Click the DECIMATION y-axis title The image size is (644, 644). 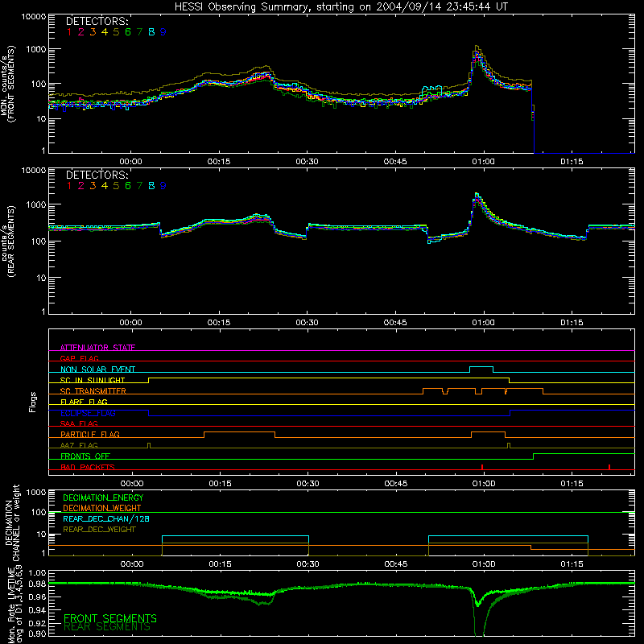[x=8, y=522]
